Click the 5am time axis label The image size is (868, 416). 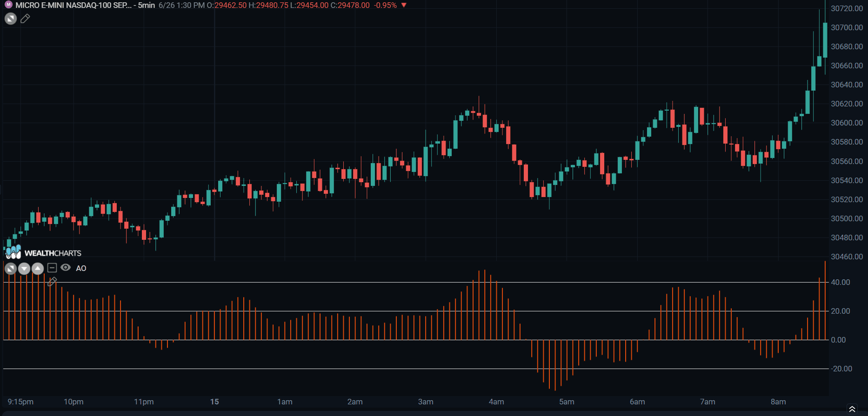coord(567,402)
